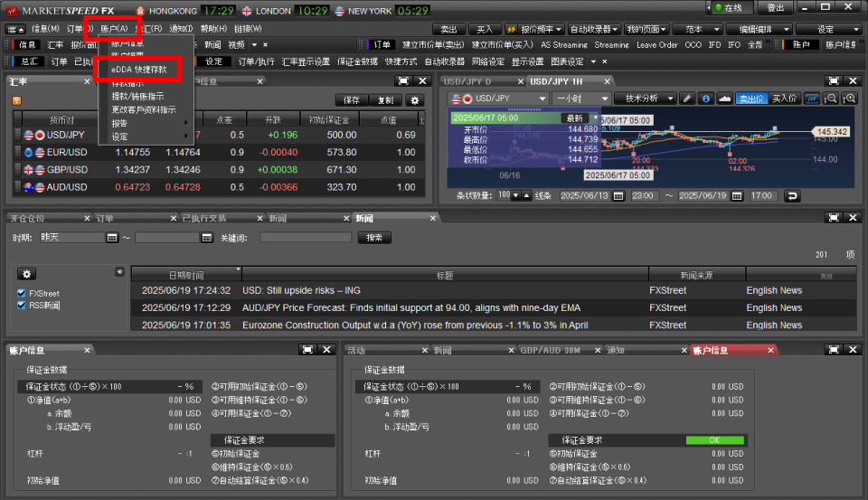Switch chart to 卖出价 price
The height and width of the screenshot is (500, 868).
[751, 99]
